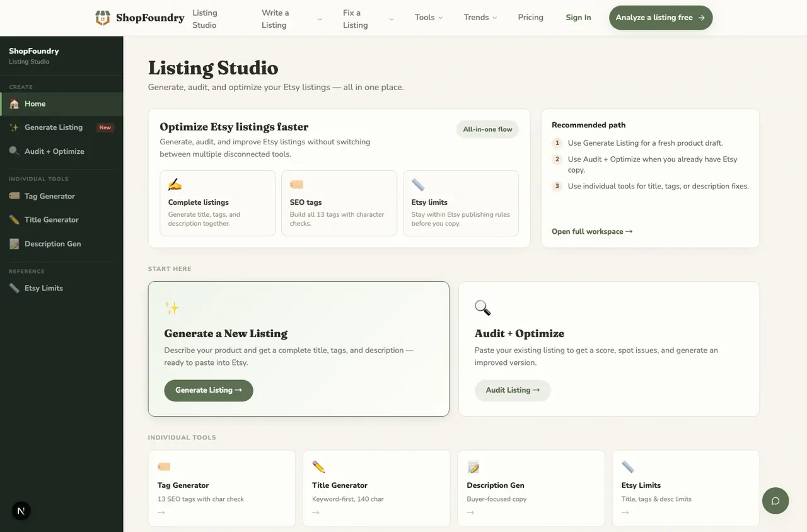Expand the Write a Listing dropdown
The height and width of the screenshot is (532, 807).
(x=292, y=18)
